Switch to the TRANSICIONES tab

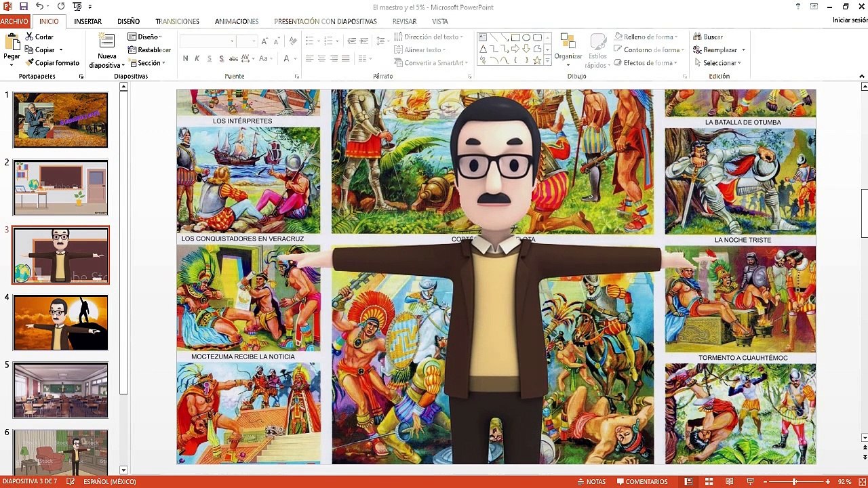coord(178,21)
